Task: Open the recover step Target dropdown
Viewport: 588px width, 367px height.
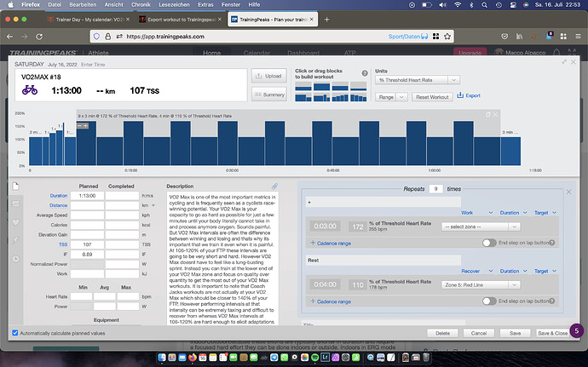Action: [x=545, y=271]
